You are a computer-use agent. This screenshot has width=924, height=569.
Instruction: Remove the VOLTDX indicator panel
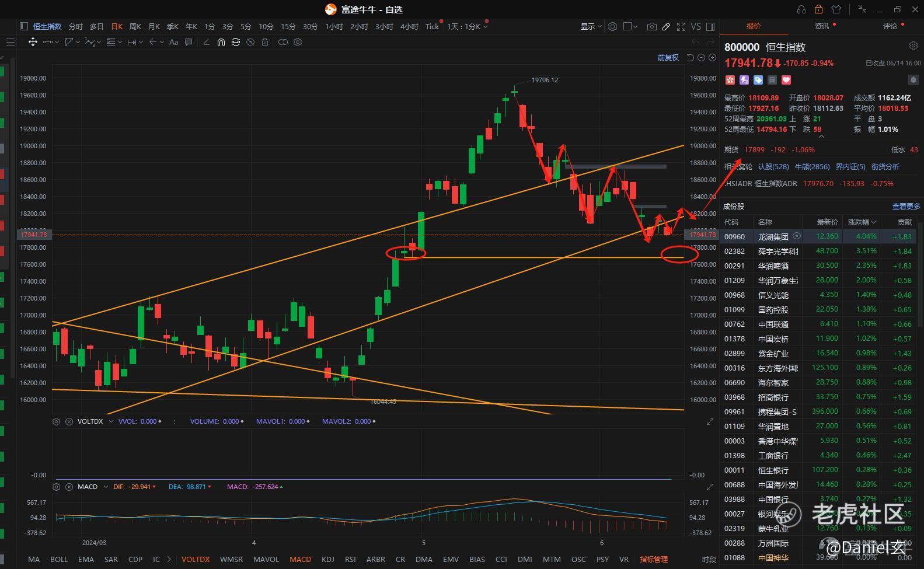(x=69, y=421)
